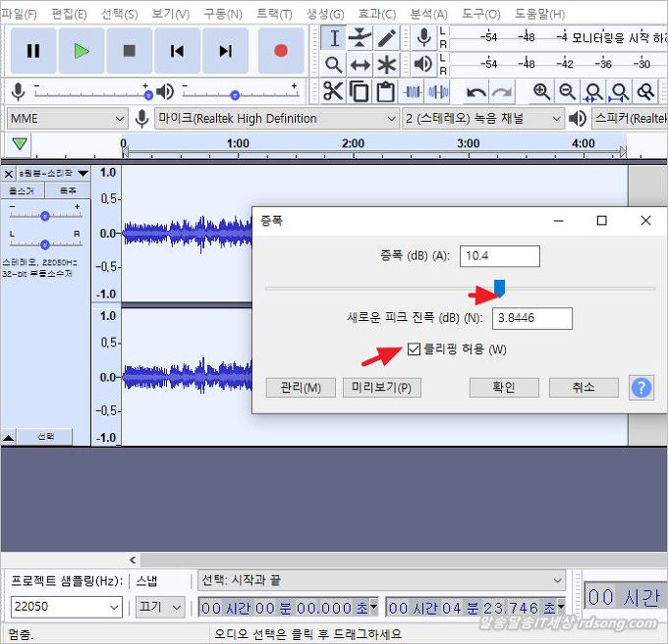Select the Time Shift tool
The height and width of the screenshot is (644, 668).
click(x=360, y=65)
